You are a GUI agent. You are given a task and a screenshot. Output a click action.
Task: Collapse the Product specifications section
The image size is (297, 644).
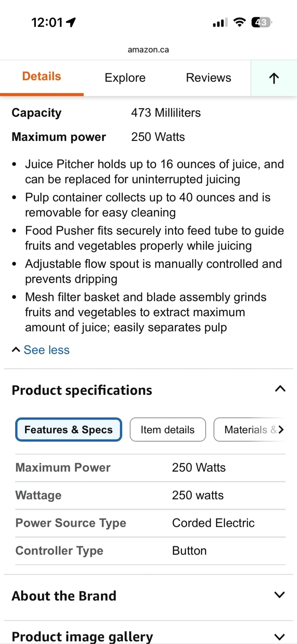coord(280,389)
